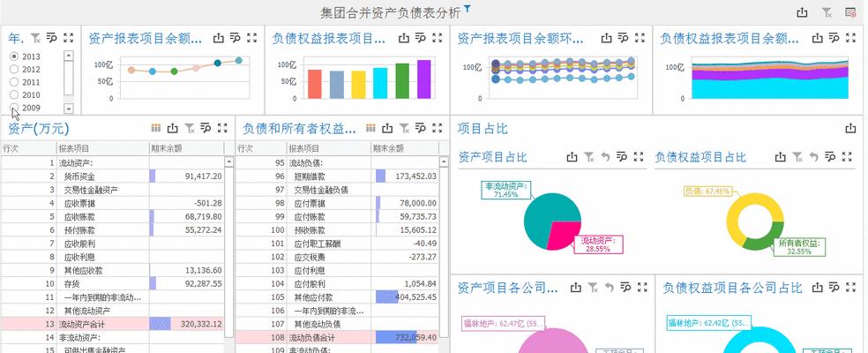
Task: Click the year list scroll-up arrow
Action: click(x=69, y=56)
